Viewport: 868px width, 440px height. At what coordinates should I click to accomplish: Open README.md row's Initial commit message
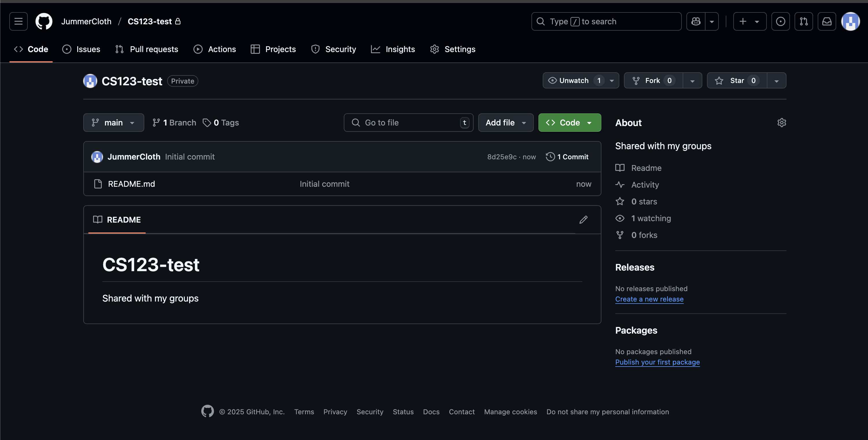(324, 184)
